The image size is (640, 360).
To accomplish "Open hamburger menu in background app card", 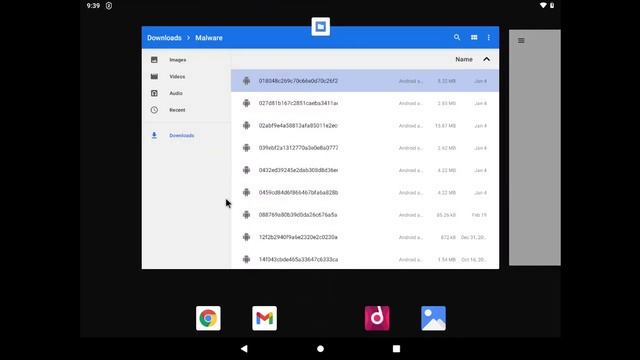I will point(521,40).
